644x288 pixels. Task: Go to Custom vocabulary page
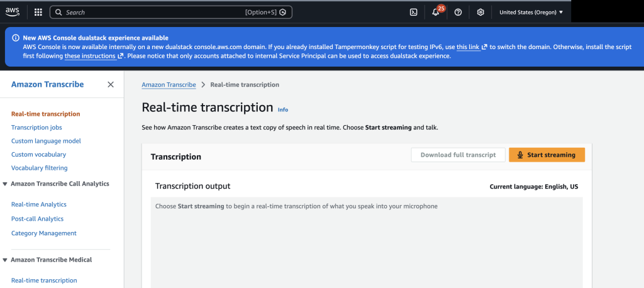(38, 155)
